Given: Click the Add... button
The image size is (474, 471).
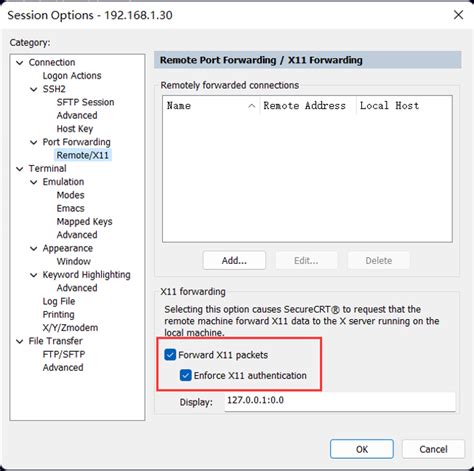Looking at the screenshot, I should pos(234,260).
